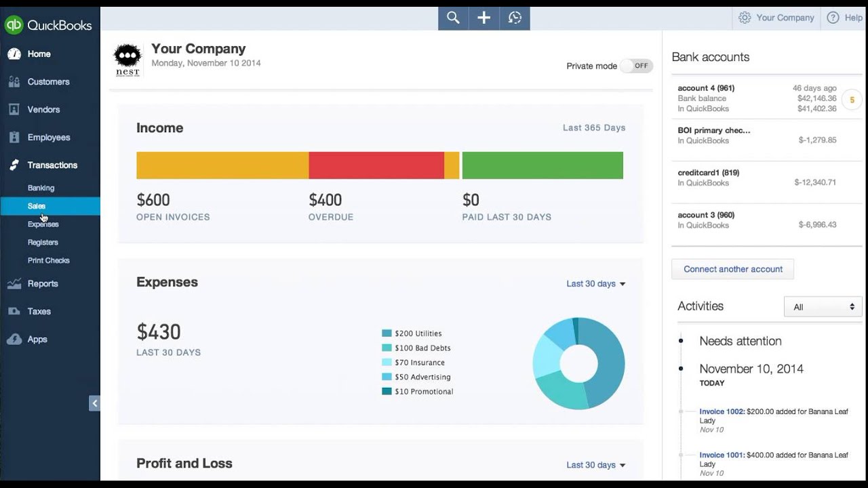
Task: Collapse the left navigation arrow
Action: click(94, 403)
